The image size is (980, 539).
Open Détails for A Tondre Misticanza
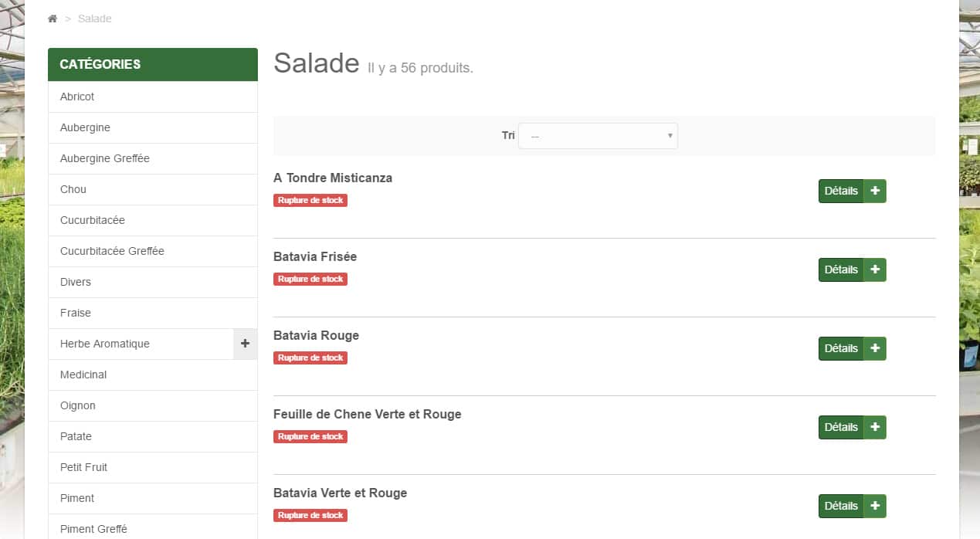(841, 191)
